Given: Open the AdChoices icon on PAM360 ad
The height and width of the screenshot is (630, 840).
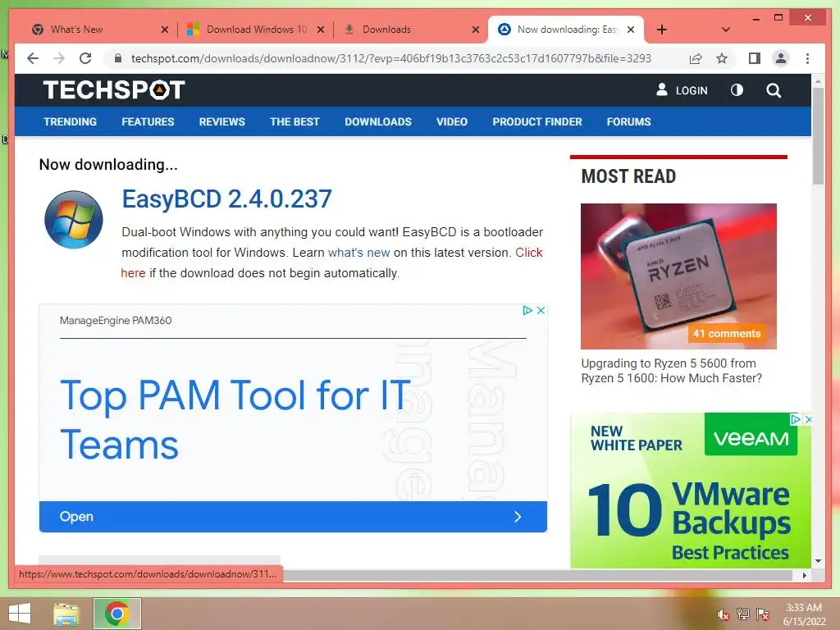Looking at the screenshot, I should coord(527,310).
